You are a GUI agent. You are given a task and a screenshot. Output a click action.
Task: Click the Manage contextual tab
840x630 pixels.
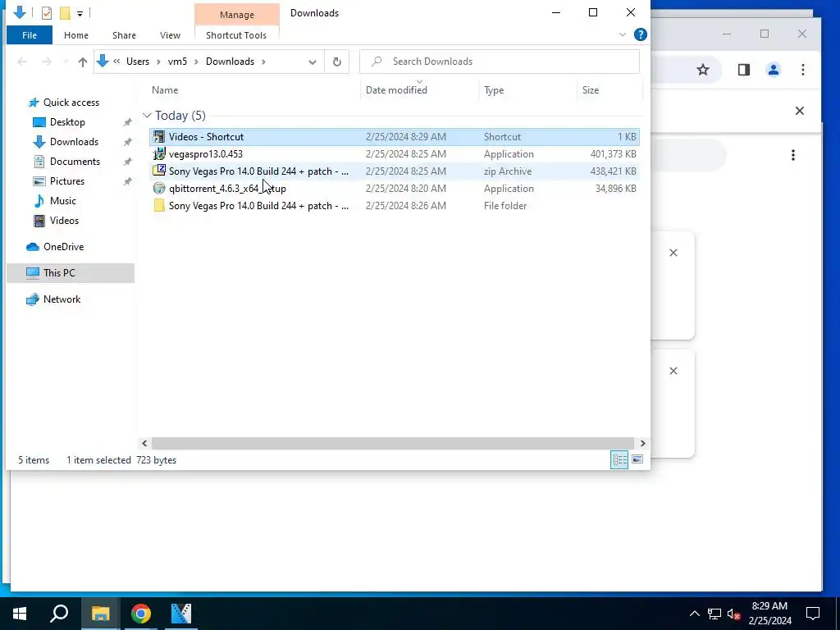237,15
